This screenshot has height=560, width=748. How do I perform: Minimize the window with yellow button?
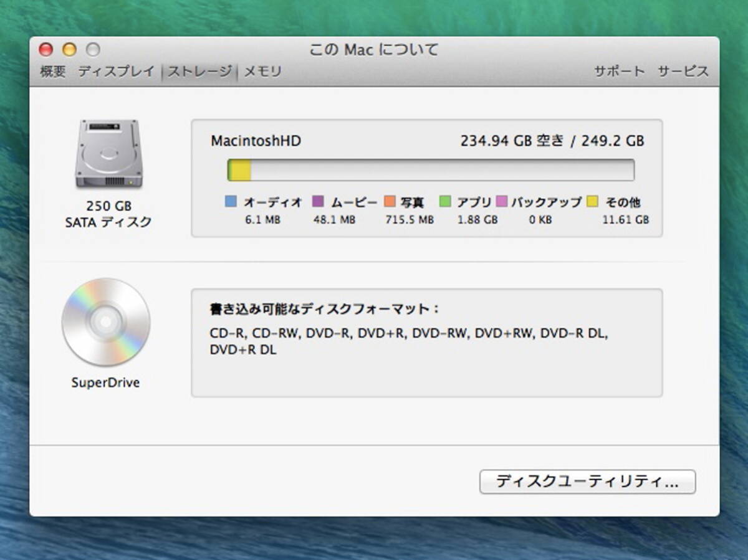pyautogui.click(x=69, y=49)
